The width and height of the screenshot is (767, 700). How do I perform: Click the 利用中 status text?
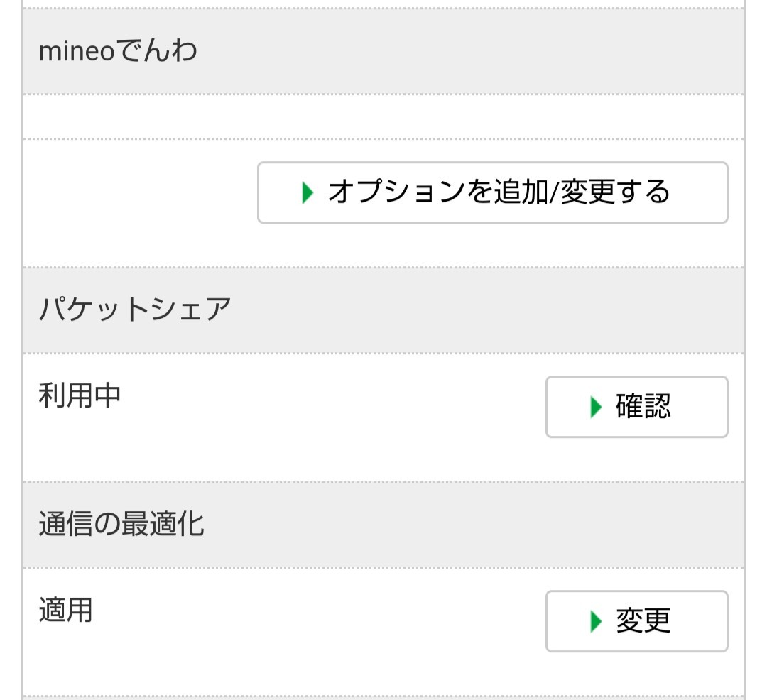[80, 395]
